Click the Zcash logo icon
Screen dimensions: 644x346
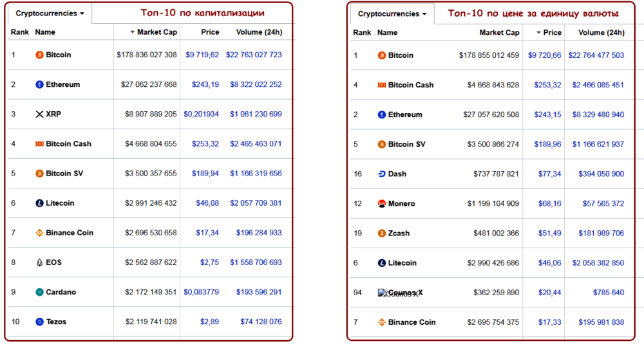pyautogui.click(x=382, y=233)
